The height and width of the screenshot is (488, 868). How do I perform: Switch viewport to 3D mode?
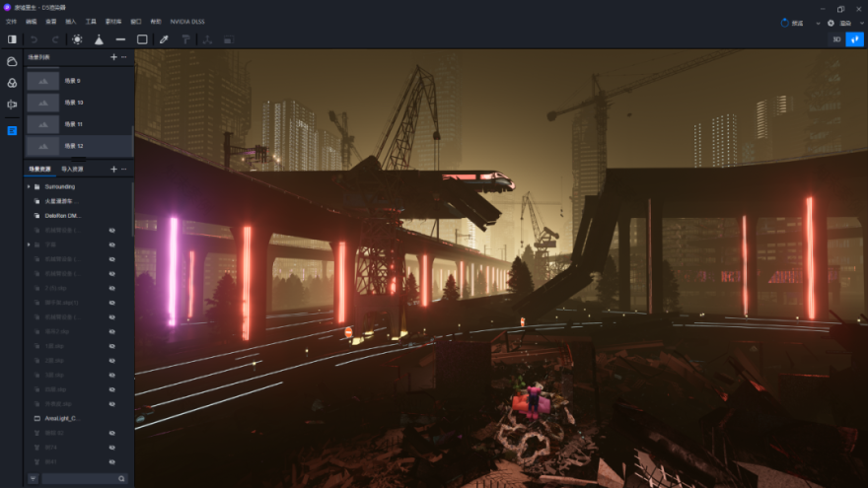pos(836,39)
